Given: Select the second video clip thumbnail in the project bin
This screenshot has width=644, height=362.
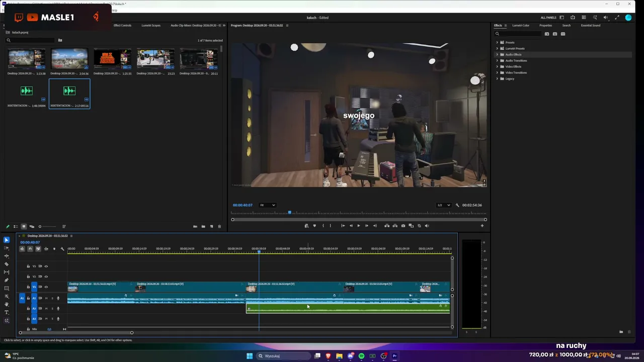Looking at the screenshot, I should (69, 59).
